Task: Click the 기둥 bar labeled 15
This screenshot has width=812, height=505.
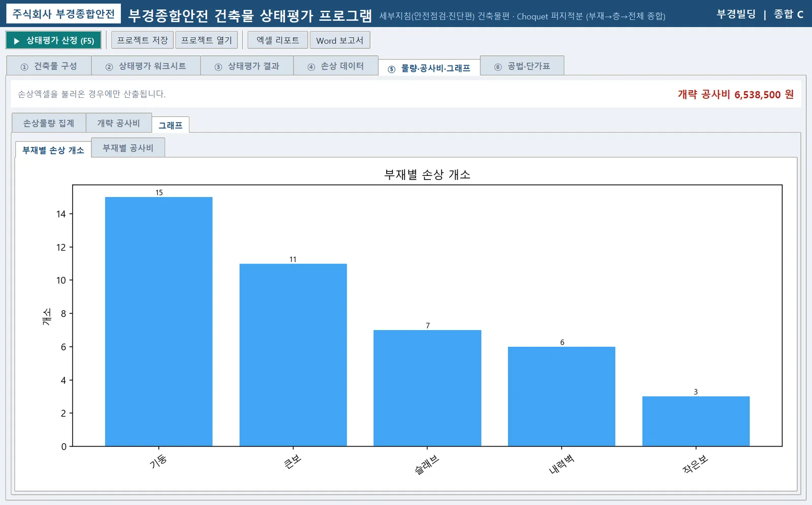Action: (x=159, y=321)
